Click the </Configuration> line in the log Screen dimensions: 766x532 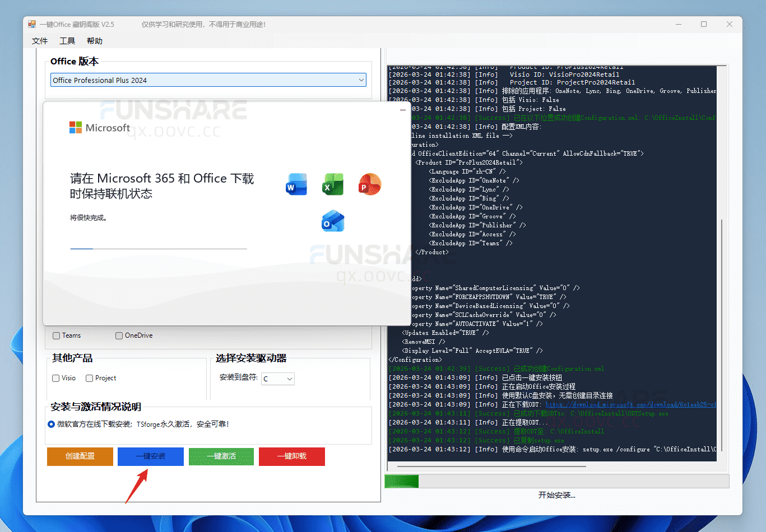pos(415,360)
